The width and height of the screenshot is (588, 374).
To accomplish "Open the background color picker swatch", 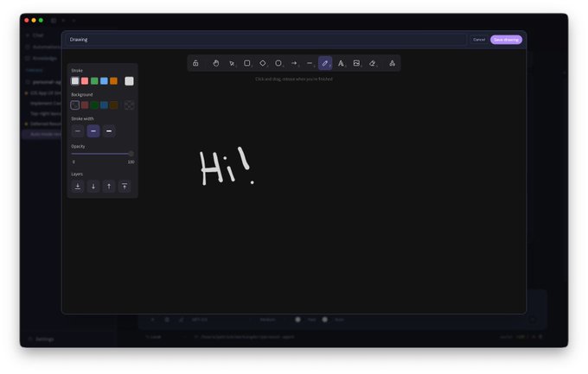I will coord(129,105).
